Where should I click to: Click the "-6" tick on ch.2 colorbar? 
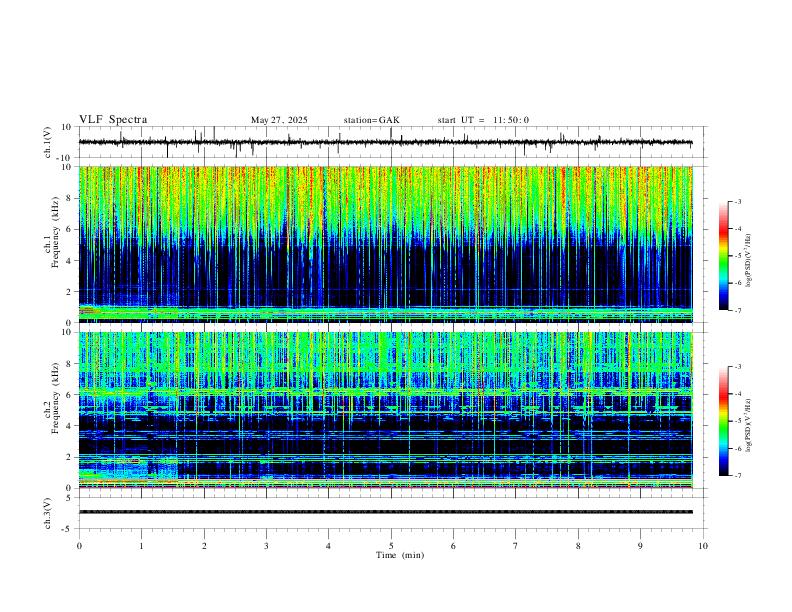coord(738,448)
